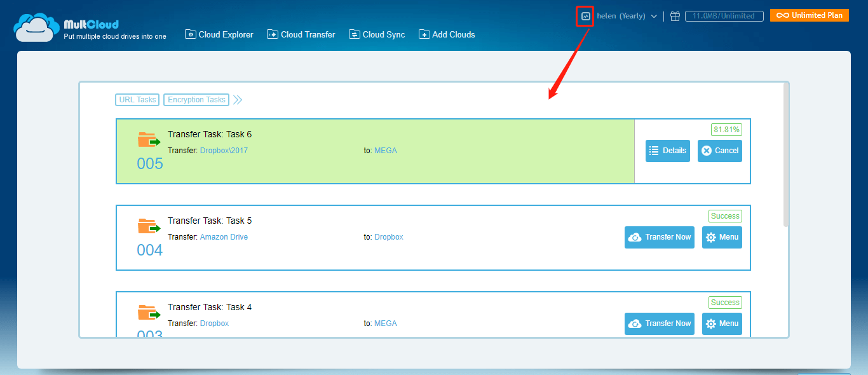Screen dimensions: 868x375
Task: Open Cloud Explorer
Action: 219,34
